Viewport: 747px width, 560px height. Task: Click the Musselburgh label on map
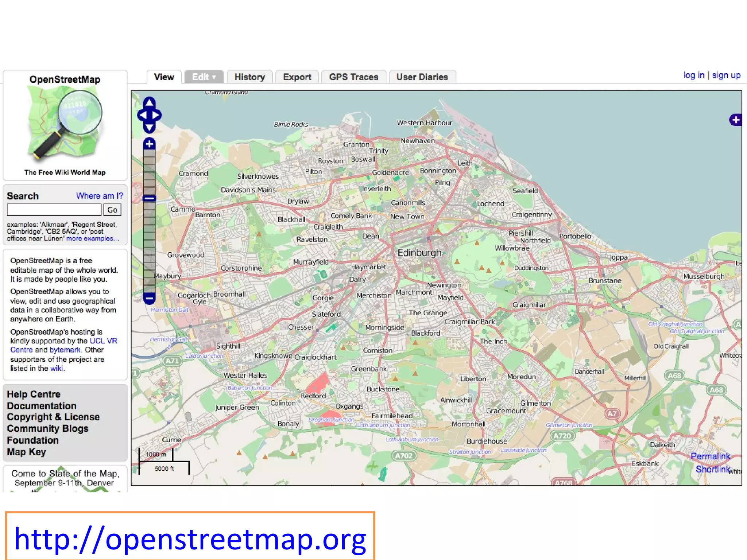[704, 276]
